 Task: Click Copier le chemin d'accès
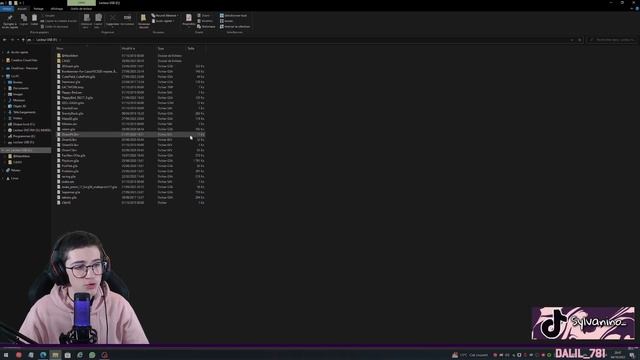pos(59,21)
